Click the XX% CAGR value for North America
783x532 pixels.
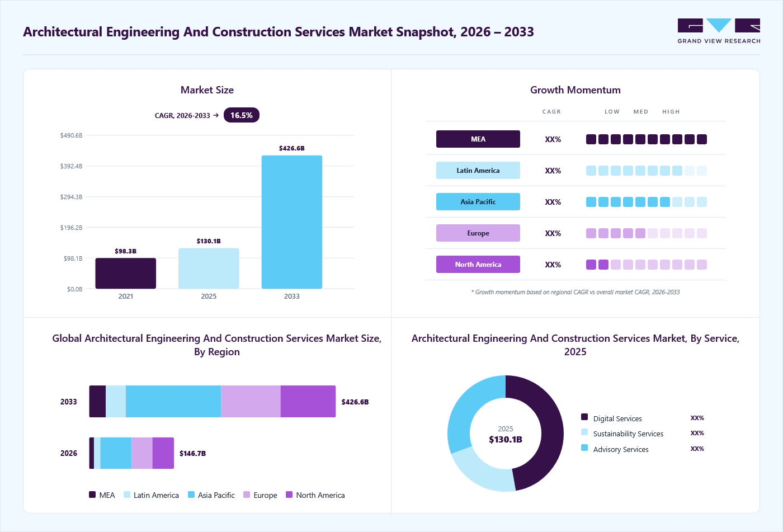tap(553, 265)
